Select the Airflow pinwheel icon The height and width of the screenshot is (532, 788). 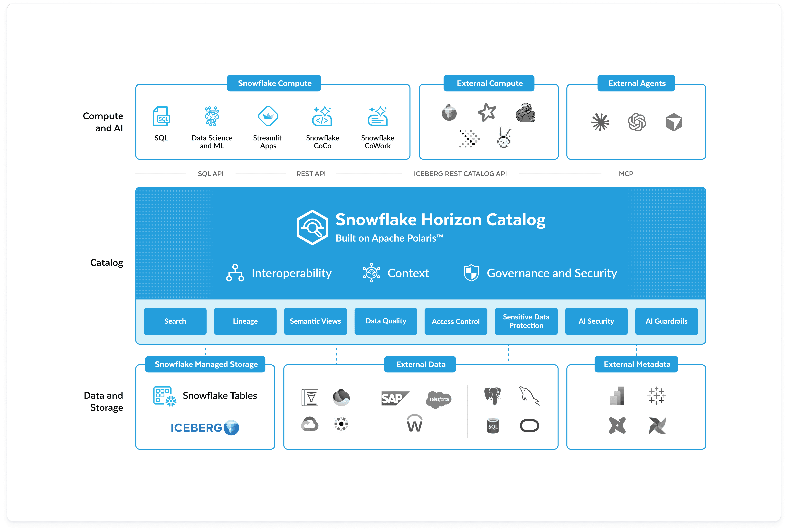click(657, 426)
